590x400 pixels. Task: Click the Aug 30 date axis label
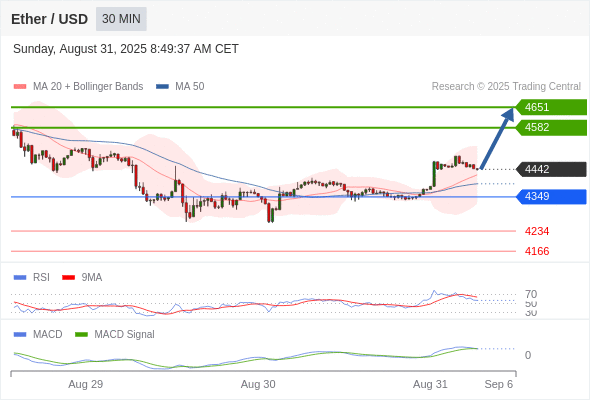pyautogui.click(x=258, y=384)
